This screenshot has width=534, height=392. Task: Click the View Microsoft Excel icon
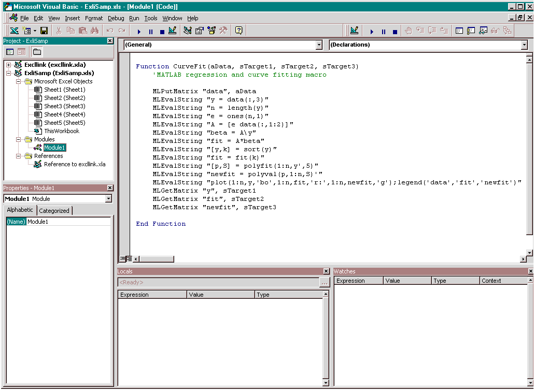coord(14,31)
